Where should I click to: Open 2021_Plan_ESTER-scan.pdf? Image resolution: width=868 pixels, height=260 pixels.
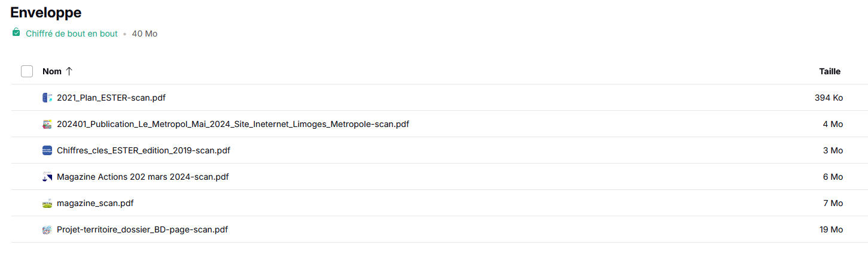coord(111,98)
